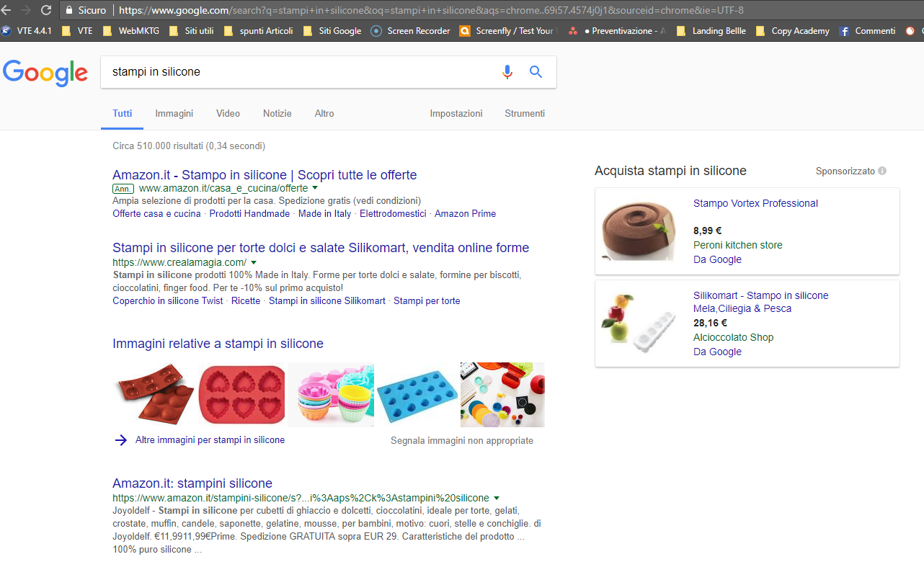The width and height of the screenshot is (924, 567).
Task: Select the Tutti search tab
Action: point(123,114)
